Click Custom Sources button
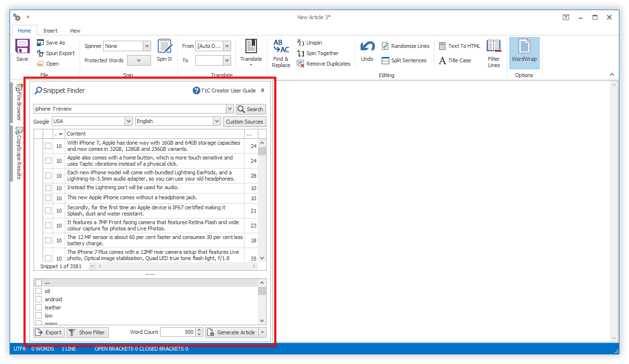 (245, 122)
